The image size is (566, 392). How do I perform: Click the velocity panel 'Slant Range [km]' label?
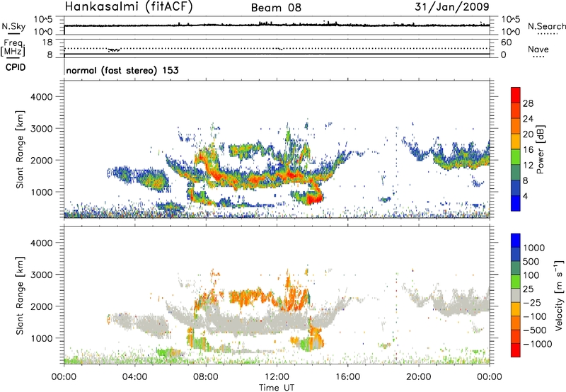click(20, 295)
